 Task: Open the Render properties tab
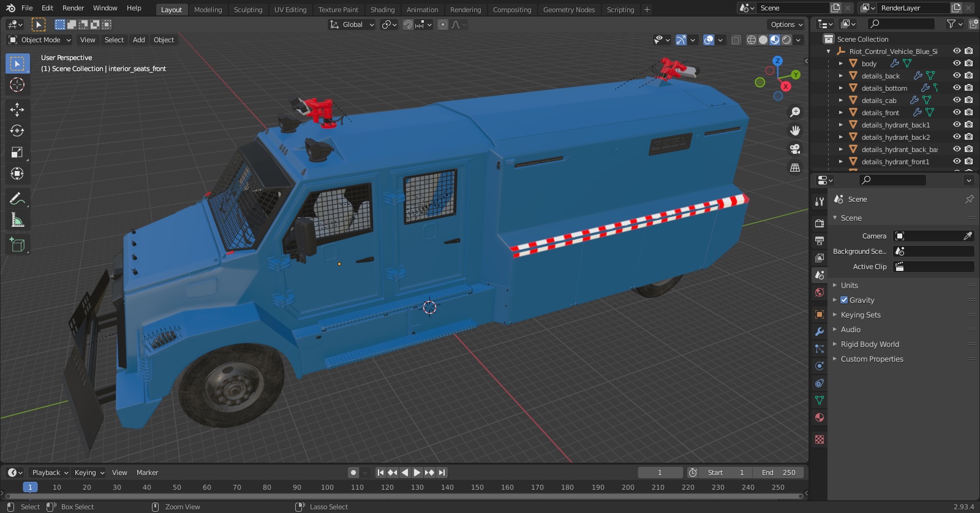point(820,224)
